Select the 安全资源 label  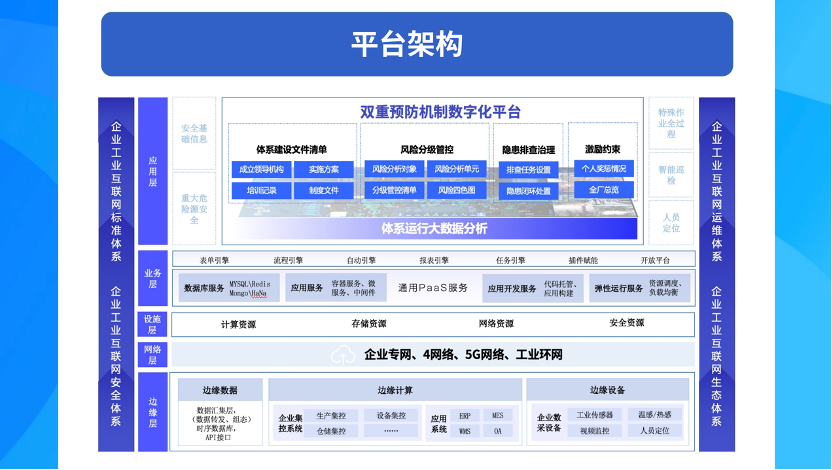click(x=626, y=324)
